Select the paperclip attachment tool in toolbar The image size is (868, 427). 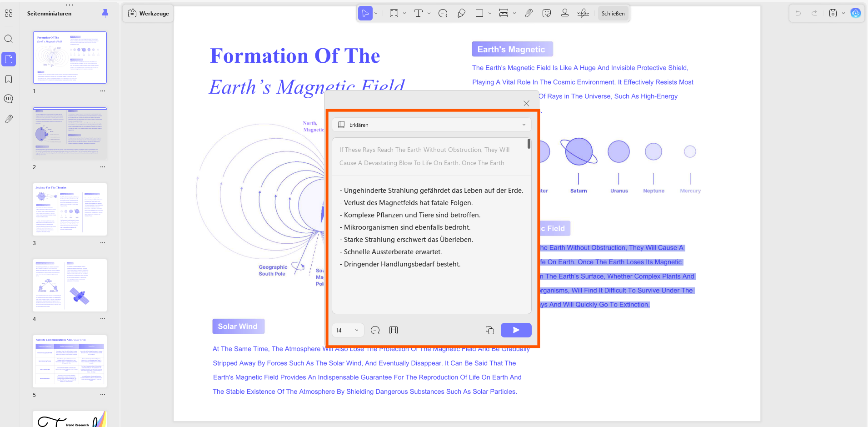tap(529, 14)
